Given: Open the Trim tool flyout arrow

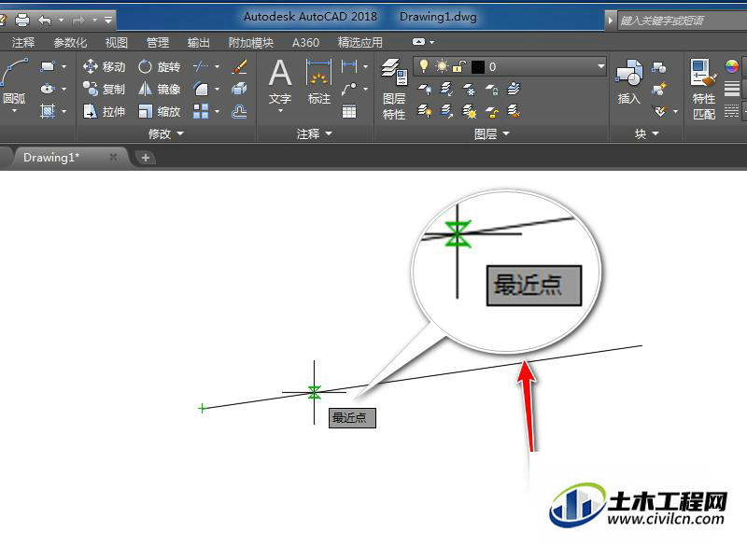Looking at the screenshot, I should pos(218,66).
